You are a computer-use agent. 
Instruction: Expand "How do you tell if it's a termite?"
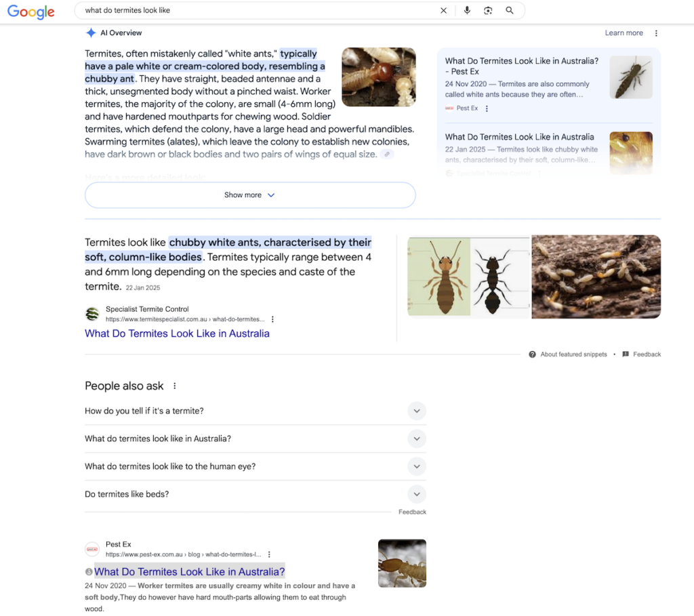256,411
